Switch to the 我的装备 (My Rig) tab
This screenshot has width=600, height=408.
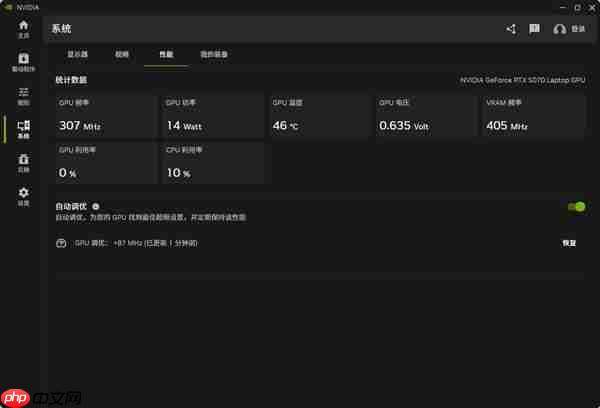(x=213, y=54)
